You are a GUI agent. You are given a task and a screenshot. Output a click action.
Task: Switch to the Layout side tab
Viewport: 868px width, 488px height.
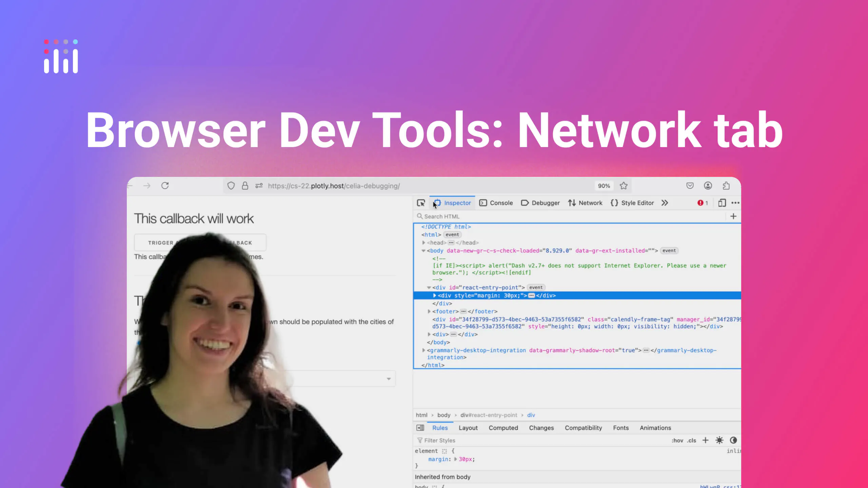click(x=468, y=428)
